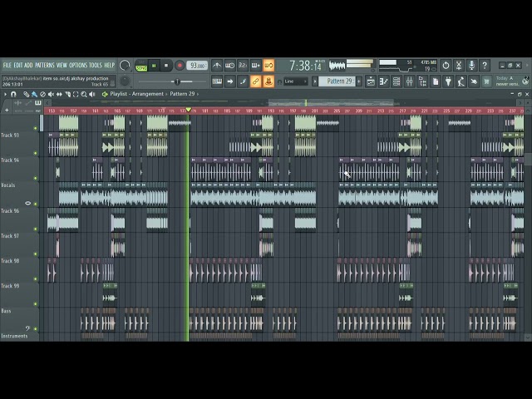Adjust the master pitch knob
532x399 pixels.
point(125,81)
